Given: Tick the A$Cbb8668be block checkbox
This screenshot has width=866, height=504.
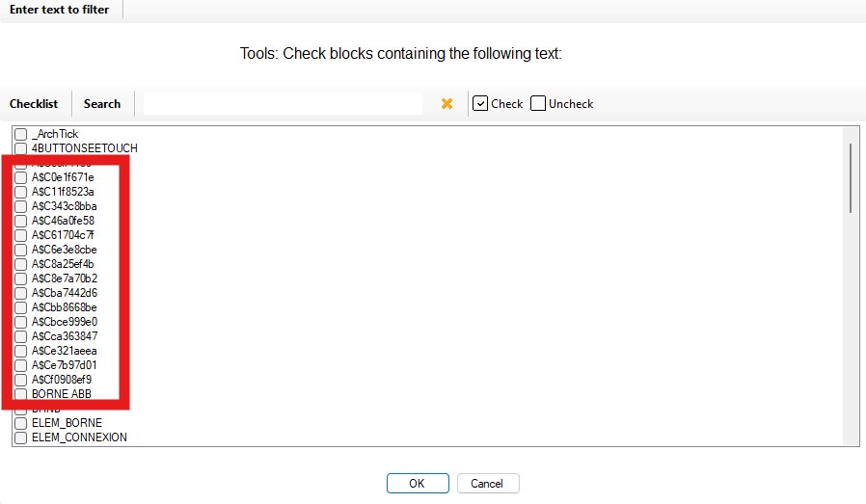Looking at the screenshot, I should (20, 307).
